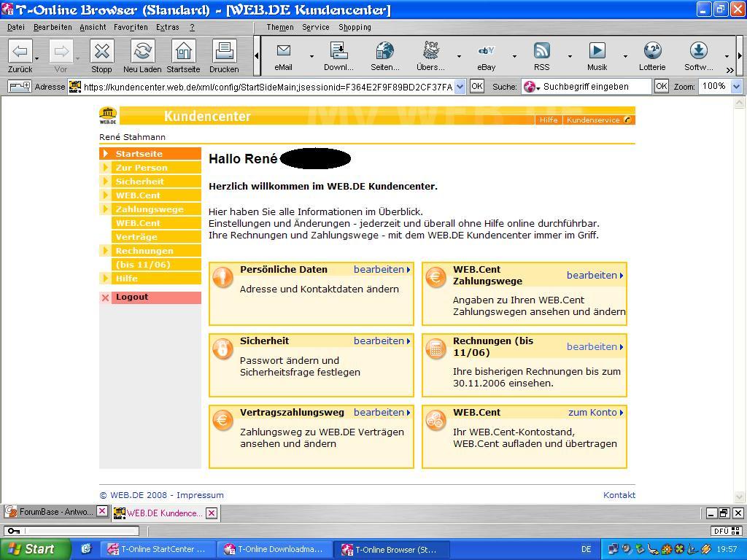
Task: Open the Kontakt footer link
Action: [619, 495]
